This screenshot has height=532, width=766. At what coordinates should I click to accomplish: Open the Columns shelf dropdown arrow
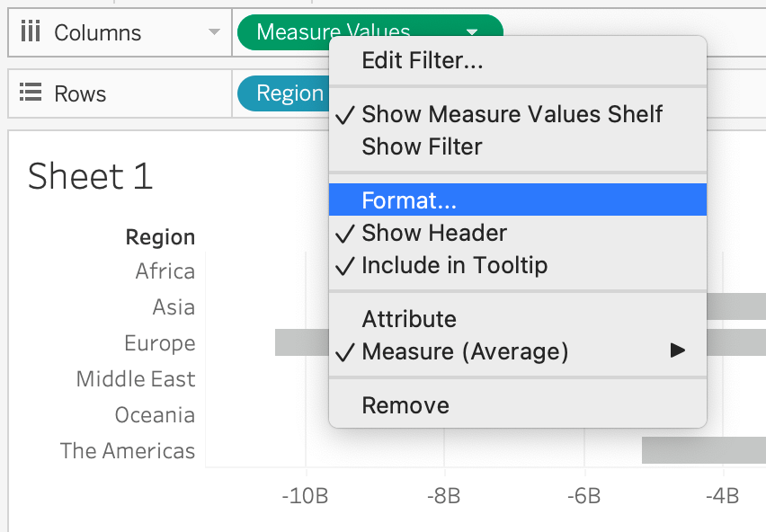click(x=214, y=32)
